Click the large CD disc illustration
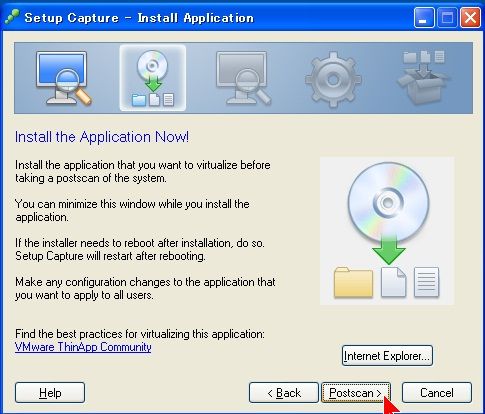 [388, 202]
